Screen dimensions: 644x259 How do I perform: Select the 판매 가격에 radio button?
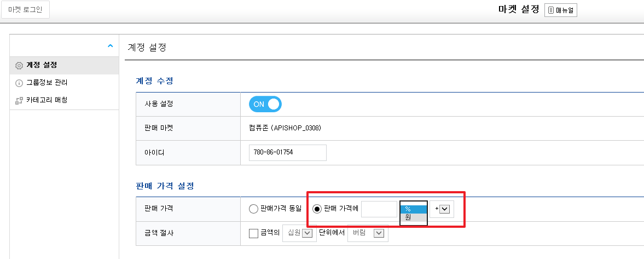(x=317, y=209)
